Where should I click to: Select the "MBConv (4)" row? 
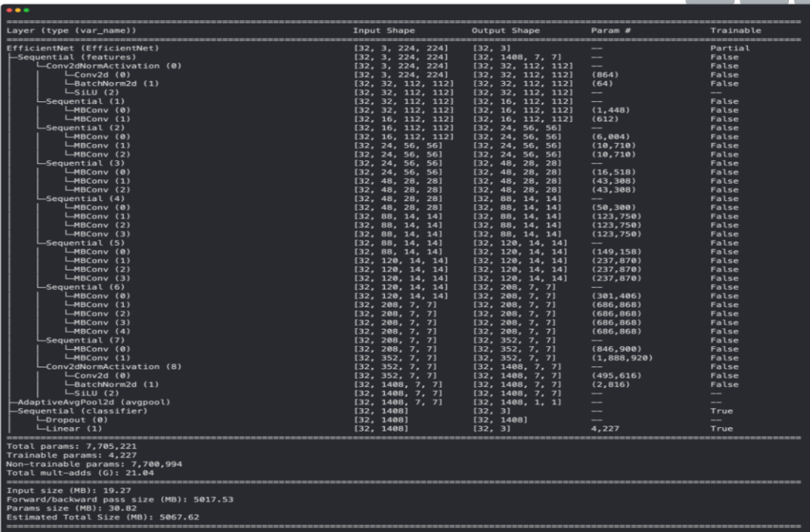[x=379, y=331]
